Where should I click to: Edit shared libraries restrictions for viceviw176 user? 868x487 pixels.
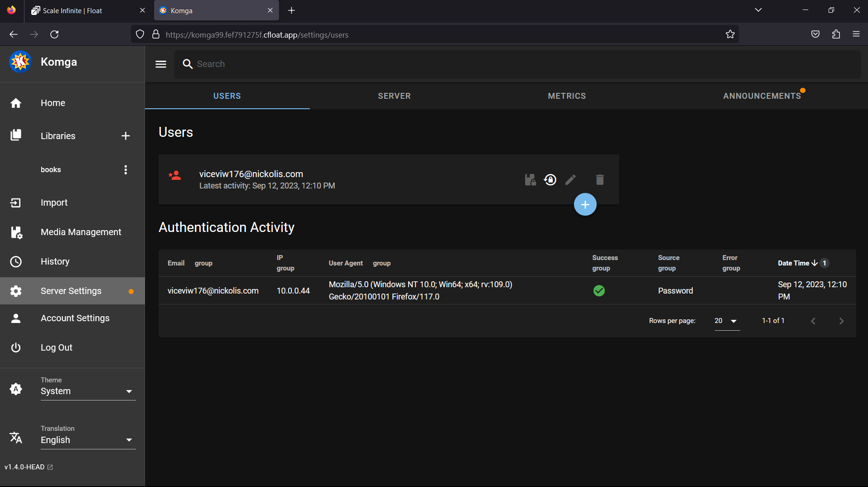coord(530,180)
